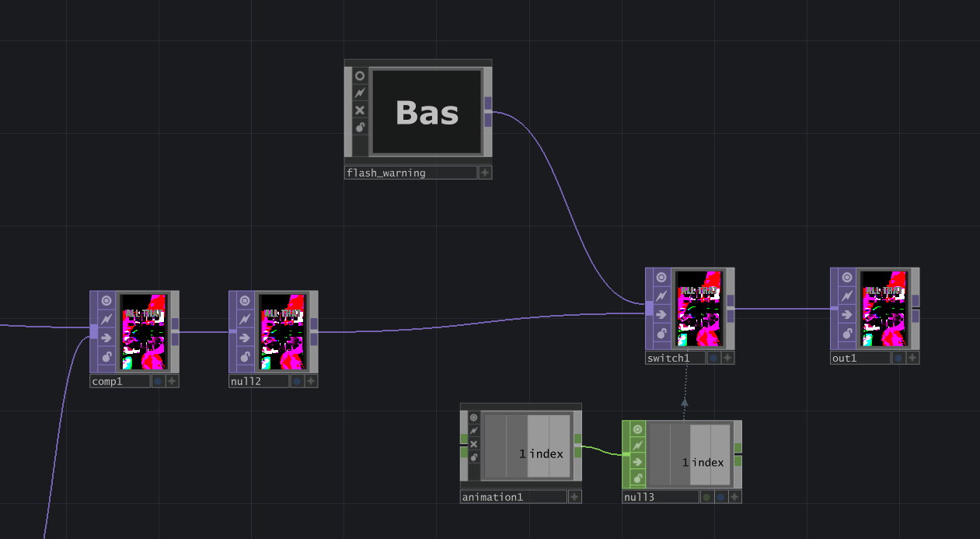This screenshot has width=980, height=539.
Task: Click the cooking X flag on flash_warning
Action: coord(360,110)
